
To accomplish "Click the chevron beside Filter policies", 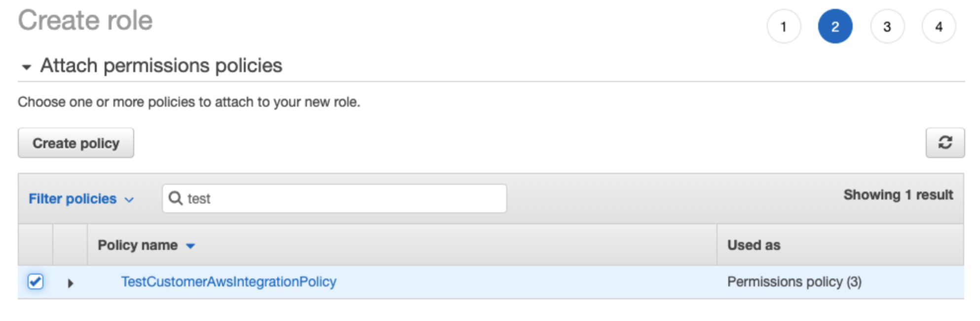I will point(129,200).
